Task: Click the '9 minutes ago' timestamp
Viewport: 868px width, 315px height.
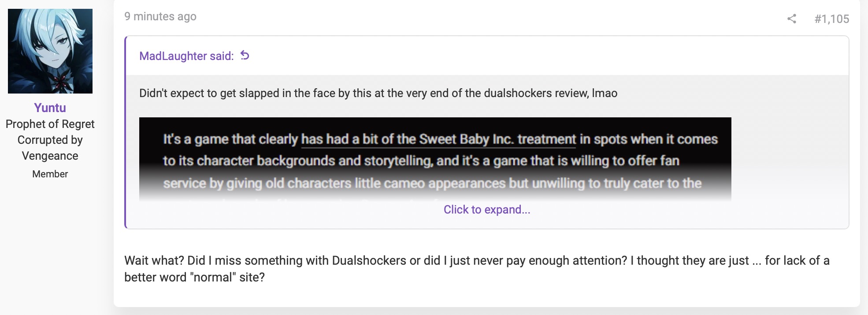Action: click(160, 16)
